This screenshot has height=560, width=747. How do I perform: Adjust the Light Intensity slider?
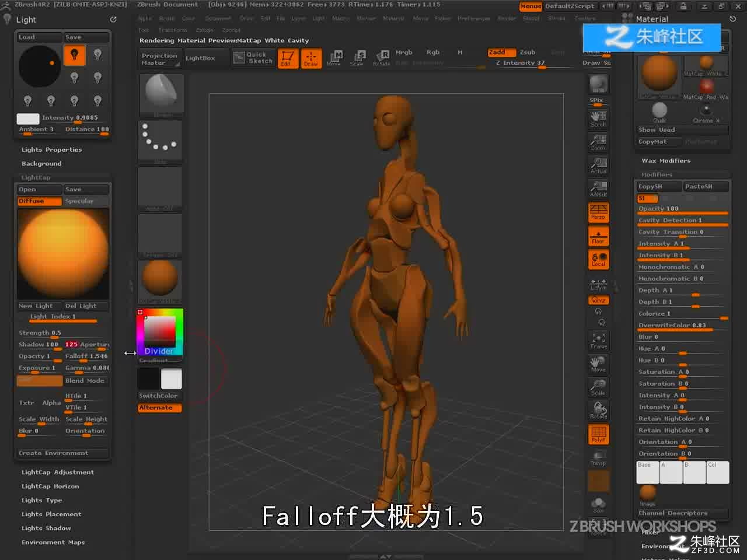click(75, 118)
